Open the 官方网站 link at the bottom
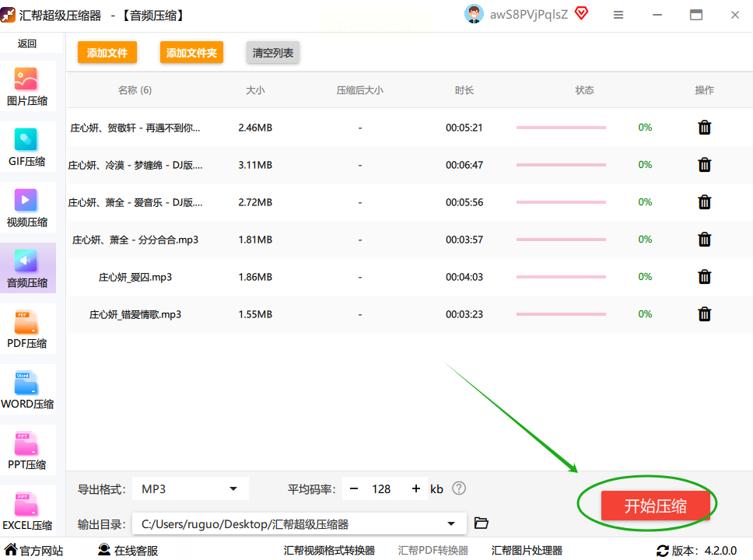The width and height of the screenshot is (753, 560). [34, 551]
